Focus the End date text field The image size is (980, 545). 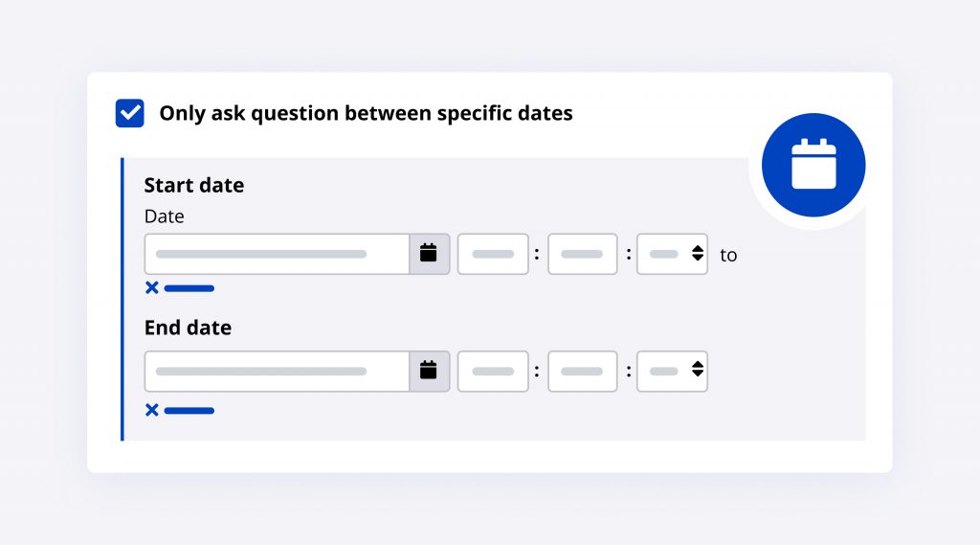[x=278, y=371]
